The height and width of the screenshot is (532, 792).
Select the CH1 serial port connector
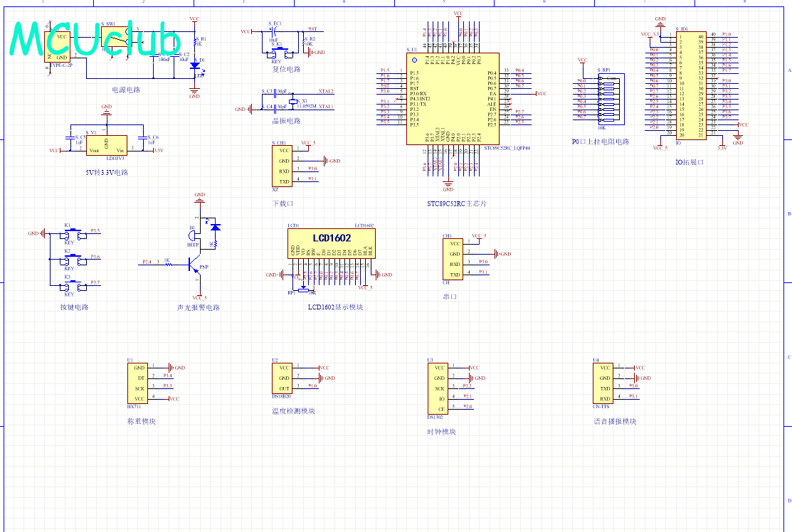[453, 260]
